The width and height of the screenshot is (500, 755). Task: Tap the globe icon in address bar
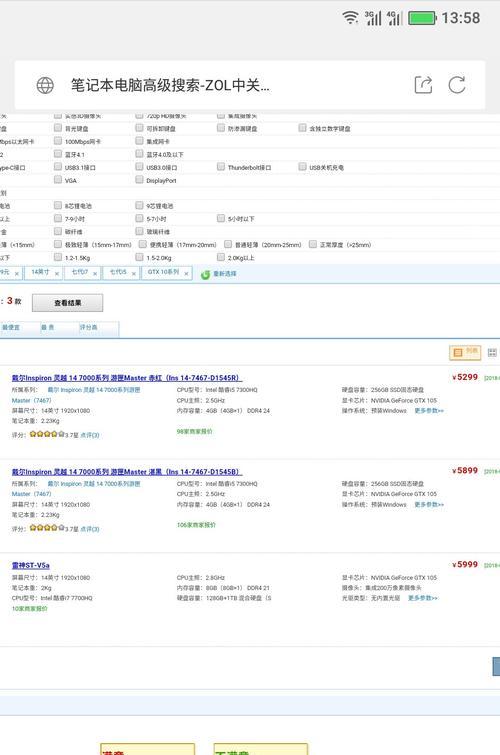pyautogui.click(x=45, y=85)
